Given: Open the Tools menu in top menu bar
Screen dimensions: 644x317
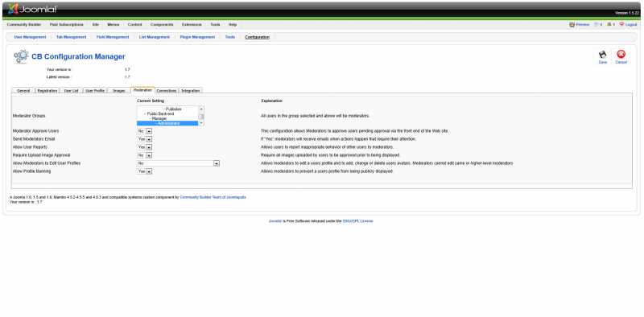Looking at the screenshot, I should [x=215, y=25].
